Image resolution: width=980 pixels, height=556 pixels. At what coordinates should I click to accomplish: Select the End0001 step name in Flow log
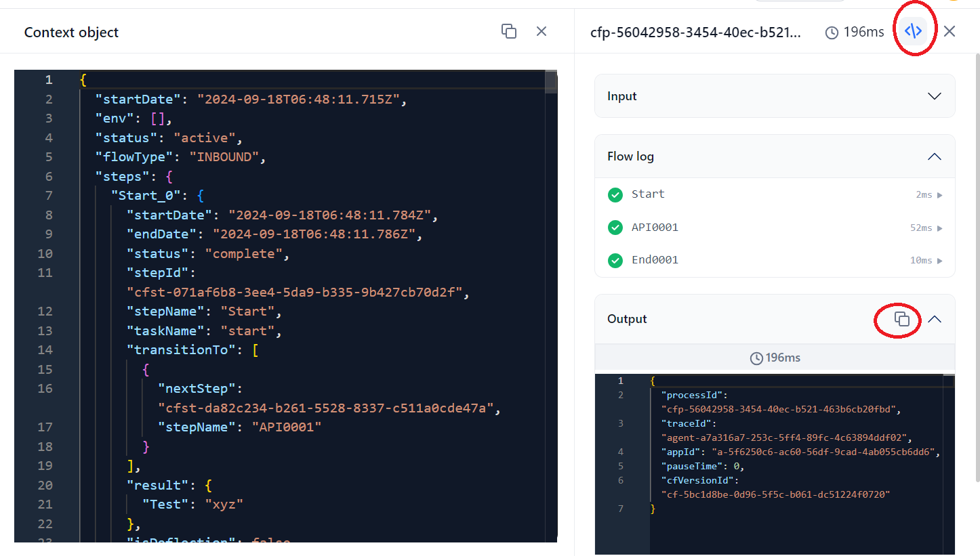655,260
